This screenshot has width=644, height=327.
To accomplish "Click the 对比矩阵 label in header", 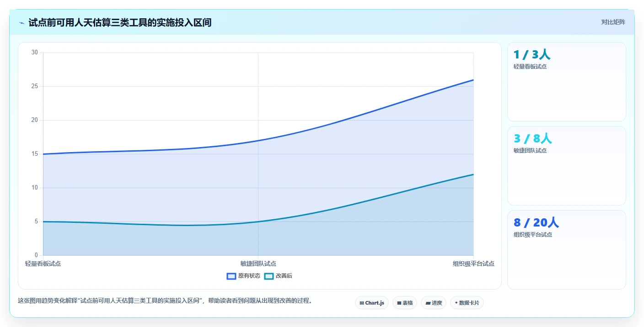I will click(x=613, y=22).
